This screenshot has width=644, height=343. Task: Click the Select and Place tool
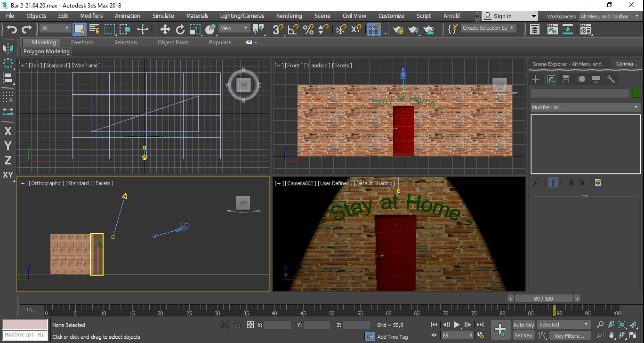point(210,29)
